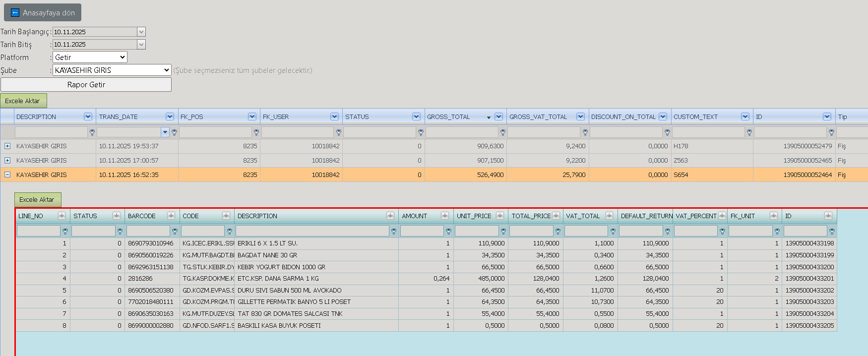Collapse the 16:52:35 KAYASEHIR GIRIS row
The image size is (868, 356).
coord(7,175)
